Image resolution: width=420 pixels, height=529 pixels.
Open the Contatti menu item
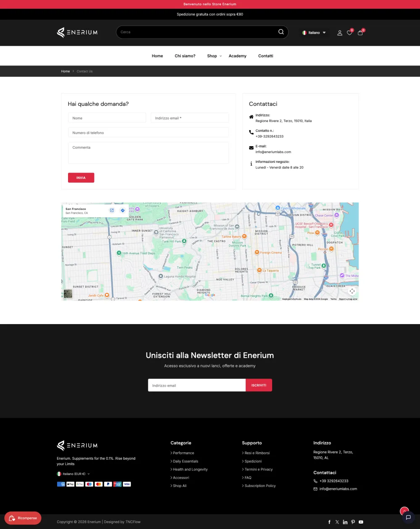[266, 56]
